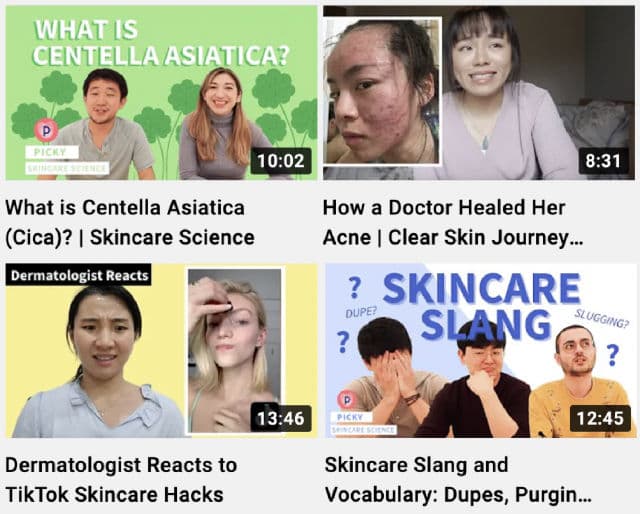This screenshot has height=514, width=640.
Task: Click the 10:02 duration badge
Action: (281, 161)
